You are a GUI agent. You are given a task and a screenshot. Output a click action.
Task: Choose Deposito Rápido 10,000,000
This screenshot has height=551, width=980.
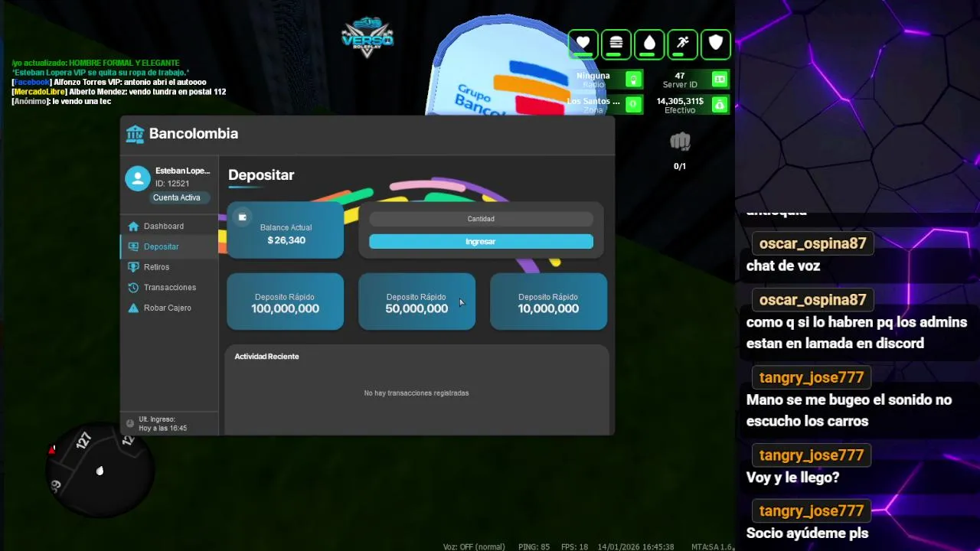[x=548, y=302]
